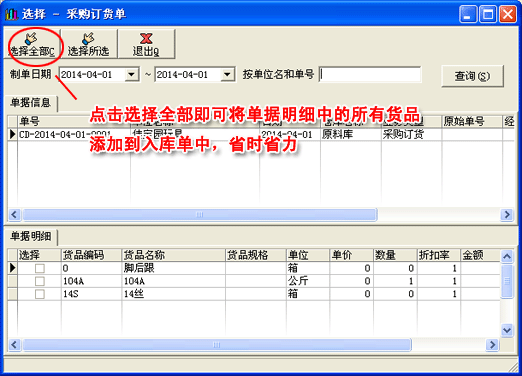
Task: Click the left arrow of the upper horizontal scrollbar
Action: pyautogui.click(x=14, y=214)
